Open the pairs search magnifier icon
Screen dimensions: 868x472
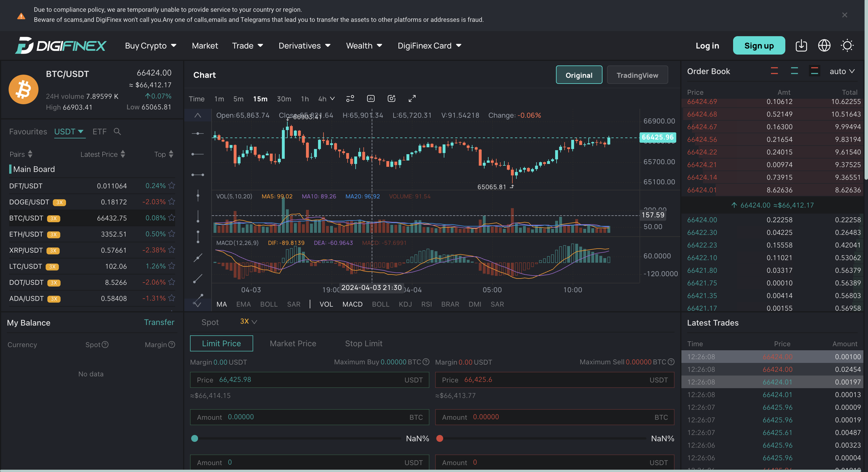click(117, 131)
